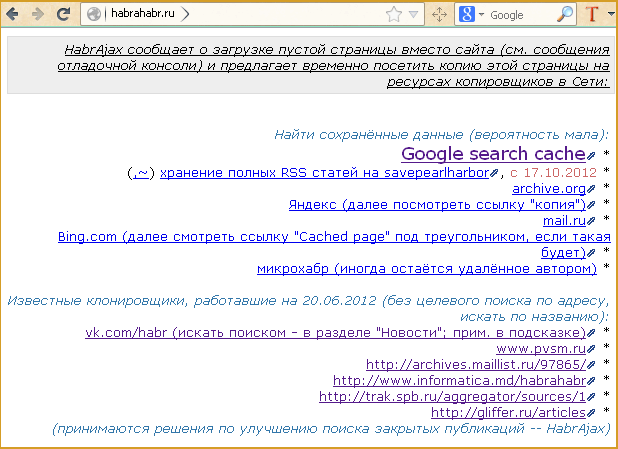This screenshot has width=618, height=449.
Task: Open the gliffer.ru/articles link
Action: pyautogui.click(x=508, y=412)
